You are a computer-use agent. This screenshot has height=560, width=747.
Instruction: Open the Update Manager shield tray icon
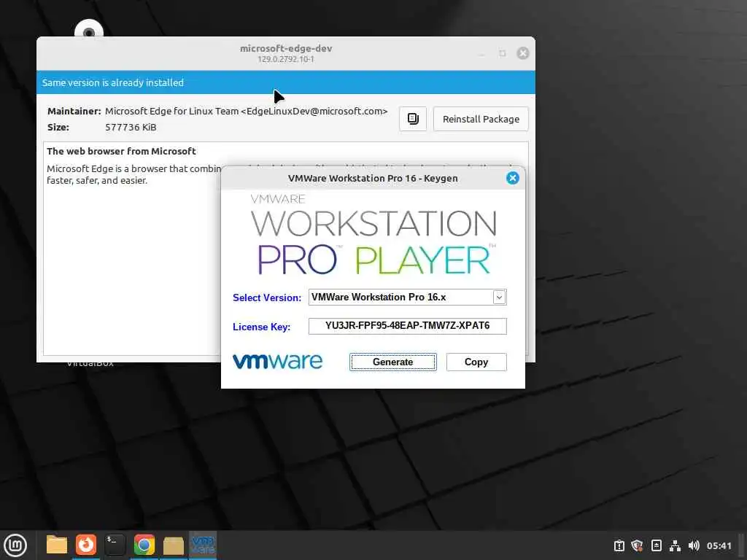pos(637,545)
